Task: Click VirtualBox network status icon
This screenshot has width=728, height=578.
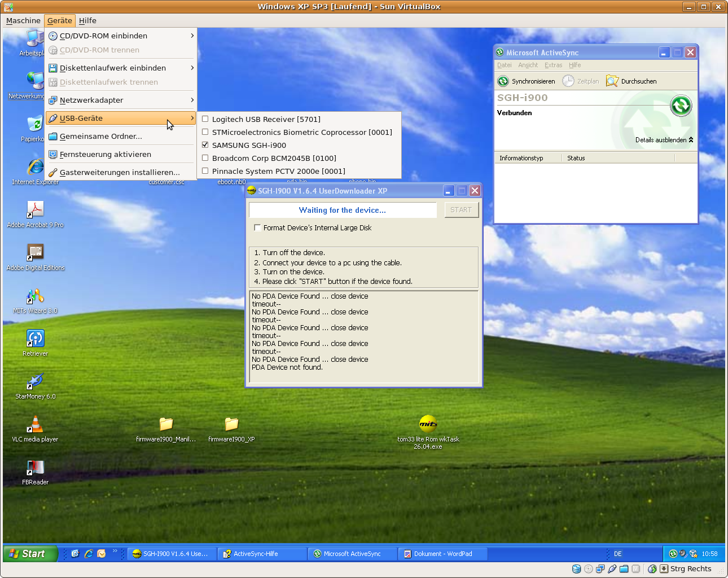Action: point(600,569)
